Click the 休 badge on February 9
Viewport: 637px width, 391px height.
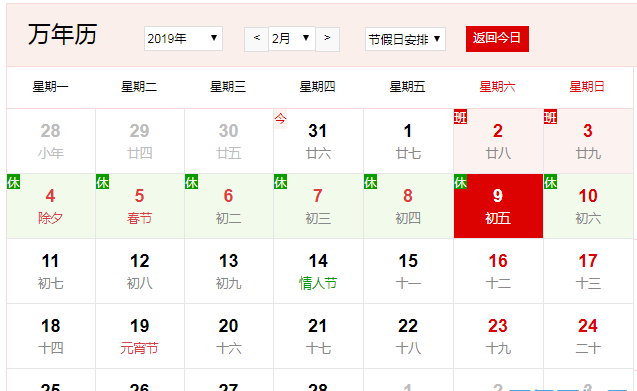tap(460, 182)
